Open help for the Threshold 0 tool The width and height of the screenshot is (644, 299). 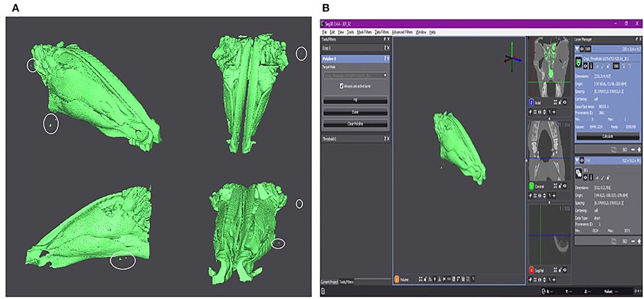click(x=384, y=139)
